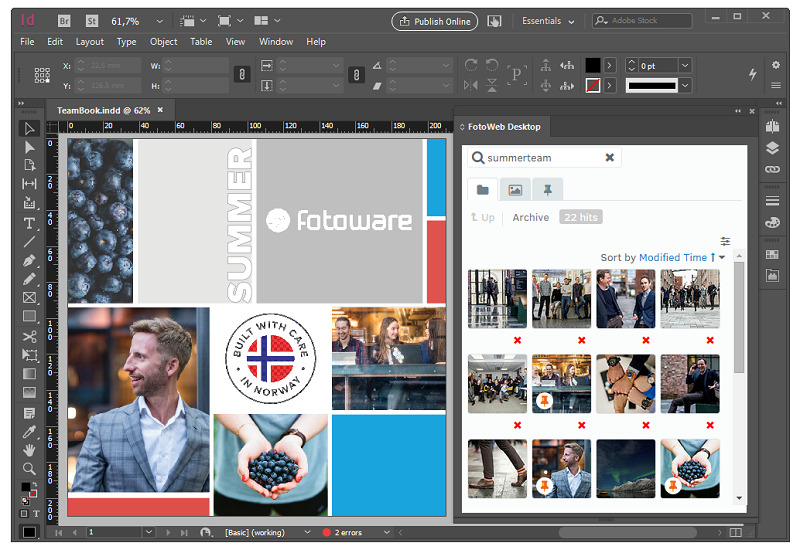The height and width of the screenshot is (553, 800).
Task: Select the Selection tool arrow
Action: (30, 128)
